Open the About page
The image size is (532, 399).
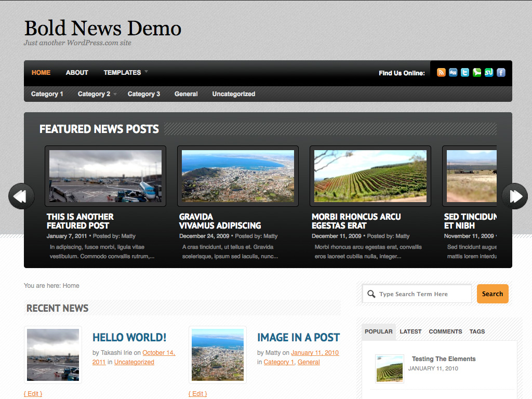pyautogui.click(x=77, y=73)
